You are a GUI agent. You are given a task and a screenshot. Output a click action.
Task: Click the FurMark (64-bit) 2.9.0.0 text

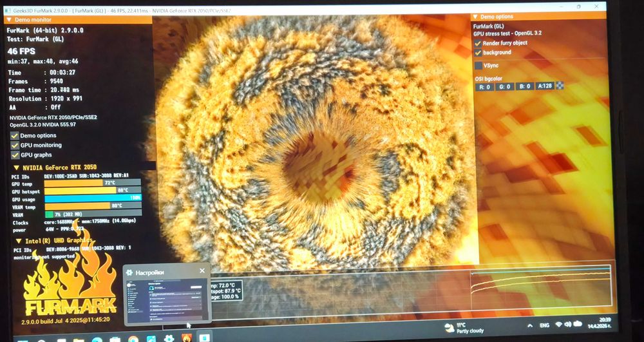pos(45,30)
